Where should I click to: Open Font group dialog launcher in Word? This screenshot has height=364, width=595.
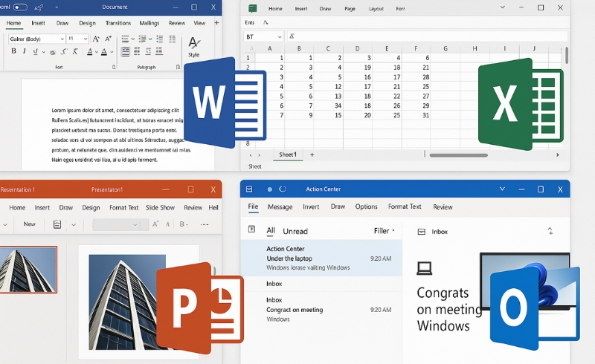(114, 67)
